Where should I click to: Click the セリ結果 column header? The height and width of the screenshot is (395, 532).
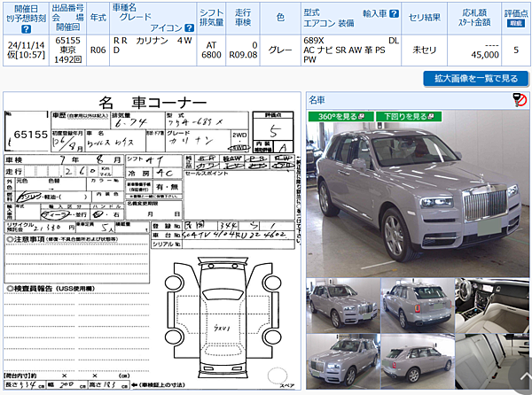tap(424, 18)
